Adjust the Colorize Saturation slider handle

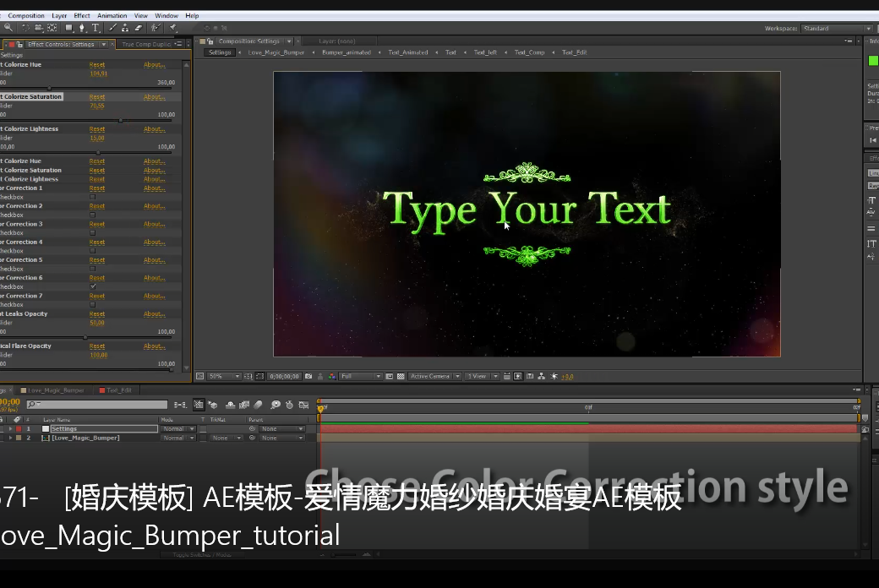pos(121,121)
